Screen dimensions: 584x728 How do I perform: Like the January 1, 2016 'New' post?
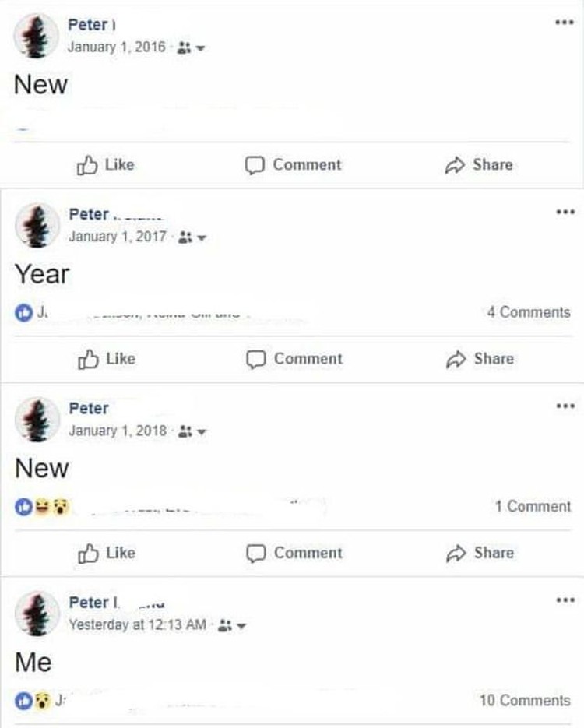coord(105,165)
